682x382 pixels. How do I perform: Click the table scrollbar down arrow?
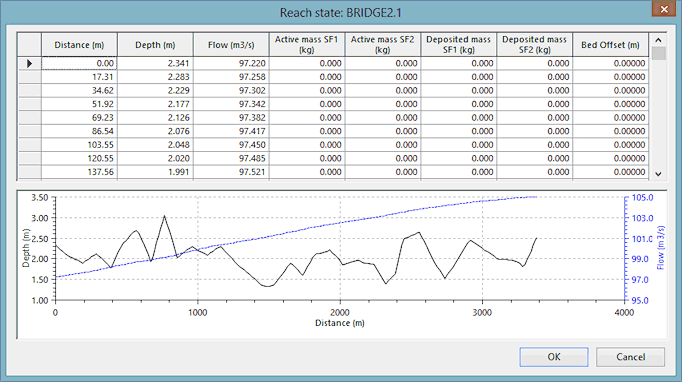tap(659, 174)
